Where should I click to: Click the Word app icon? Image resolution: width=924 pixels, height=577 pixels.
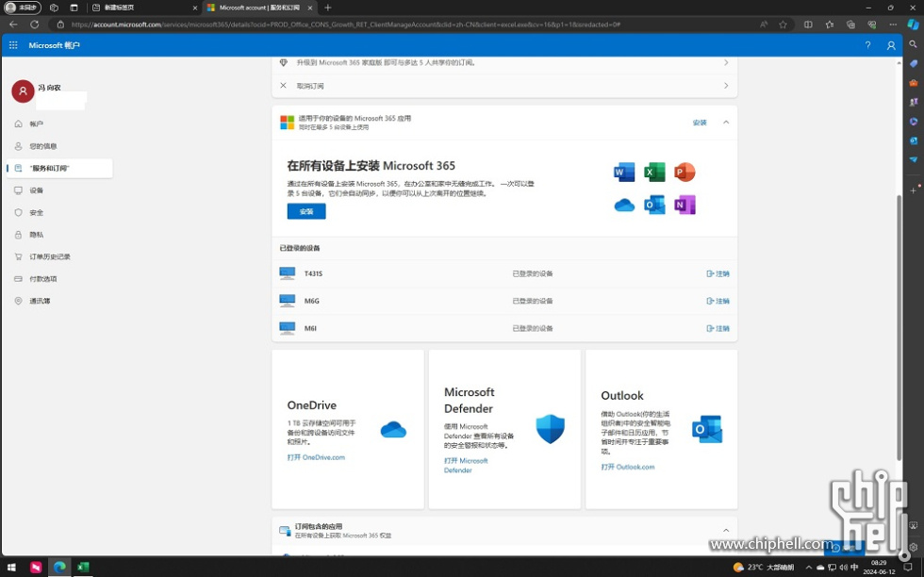coord(624,173)
